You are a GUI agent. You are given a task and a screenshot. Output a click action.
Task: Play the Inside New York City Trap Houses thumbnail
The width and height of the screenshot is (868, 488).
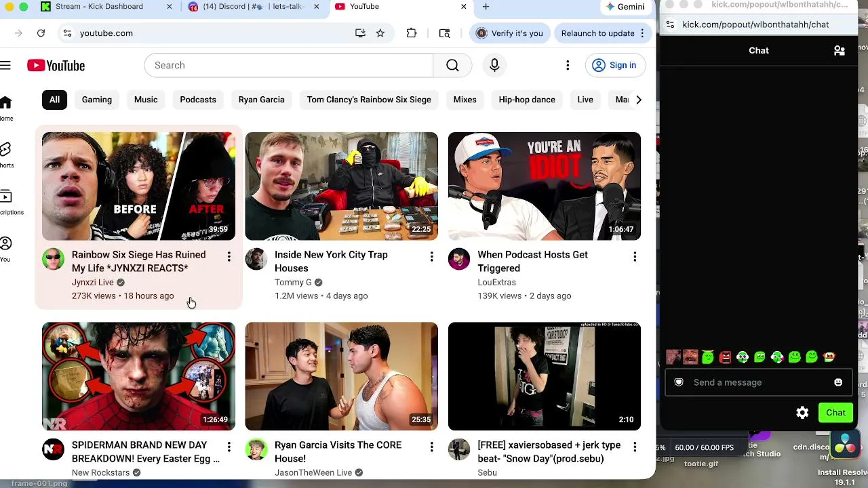[341, 186]
